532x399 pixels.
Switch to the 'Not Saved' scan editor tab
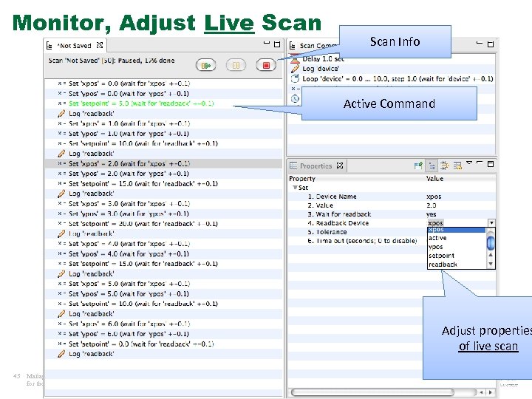coord(74,46)
